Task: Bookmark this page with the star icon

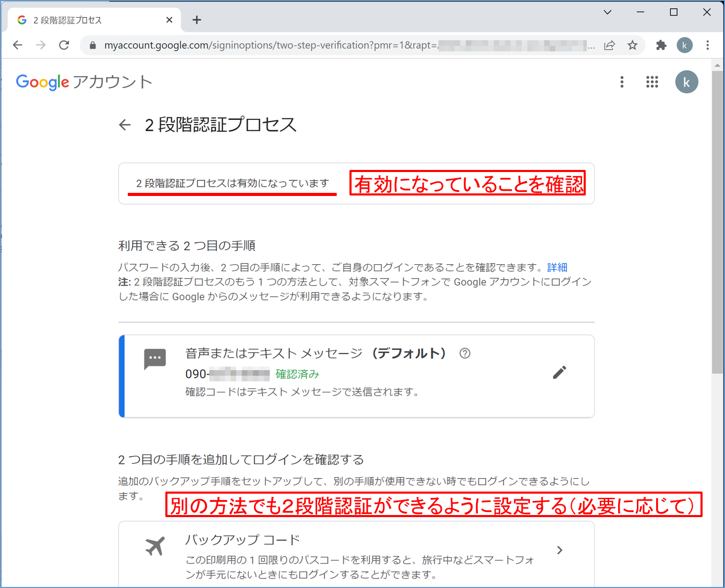Action: 633,45
